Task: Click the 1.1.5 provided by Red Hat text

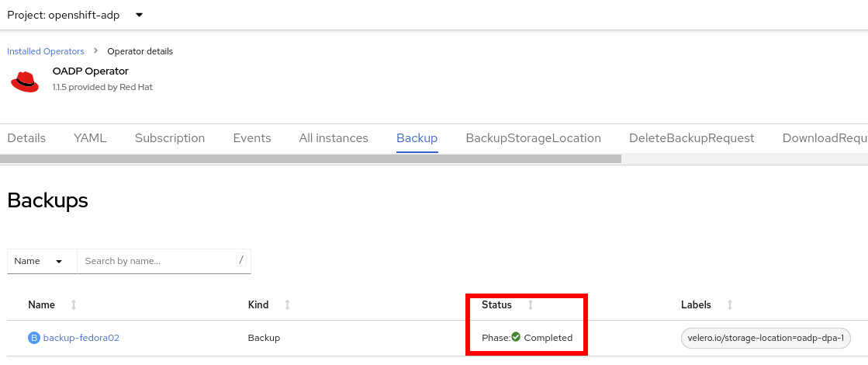Action: click(102, 87)
